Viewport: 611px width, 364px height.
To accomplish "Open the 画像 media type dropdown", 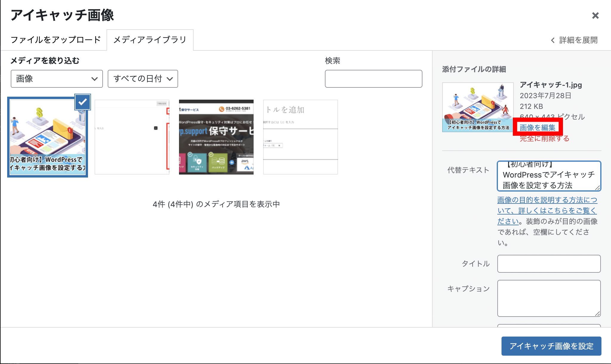I will click(57, 79).
